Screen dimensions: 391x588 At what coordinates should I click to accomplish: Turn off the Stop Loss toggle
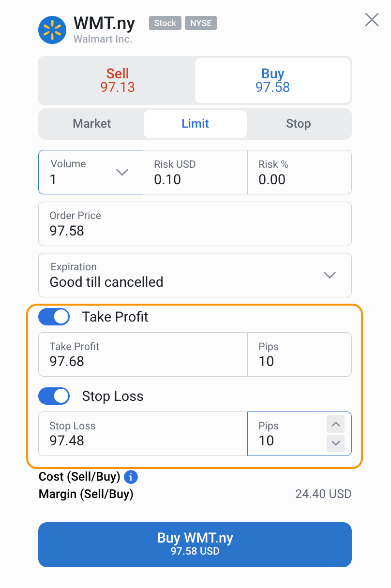pos(54,396)
